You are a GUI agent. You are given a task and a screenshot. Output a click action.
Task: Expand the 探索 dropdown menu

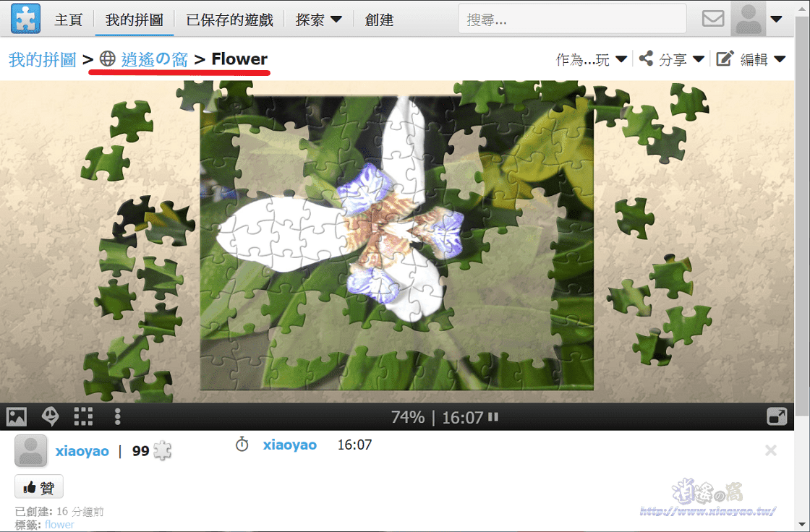coord(318,20)
